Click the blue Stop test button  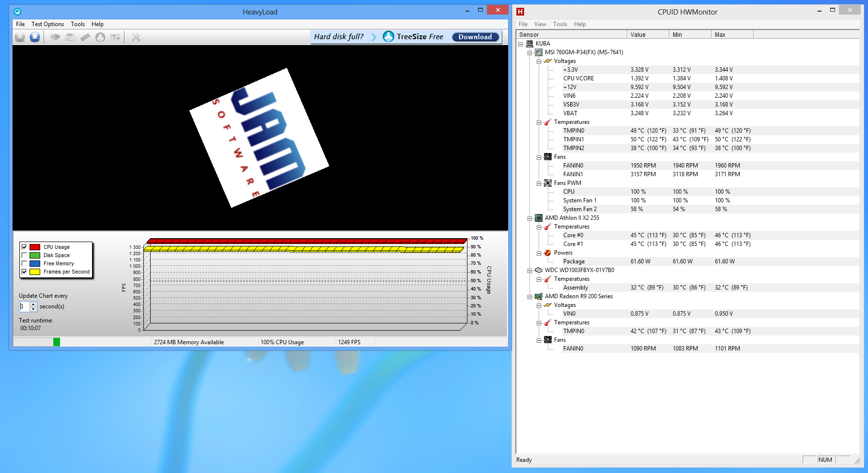pos(35,37)
